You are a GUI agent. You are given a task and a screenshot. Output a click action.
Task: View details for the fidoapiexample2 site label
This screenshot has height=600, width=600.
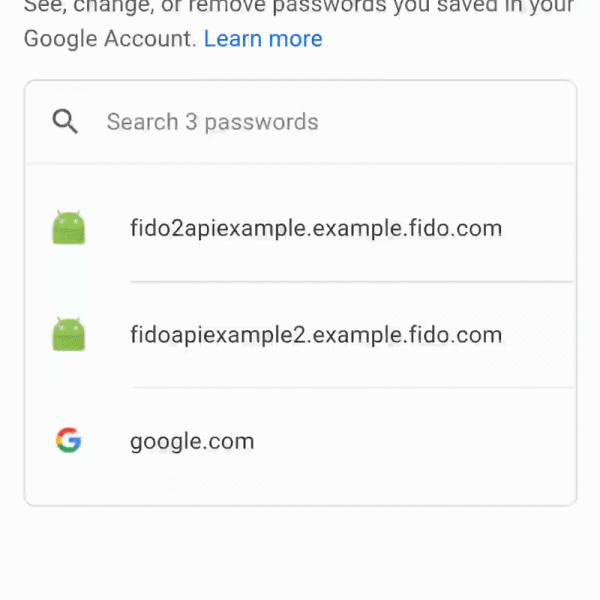click(x=315, y=334)
